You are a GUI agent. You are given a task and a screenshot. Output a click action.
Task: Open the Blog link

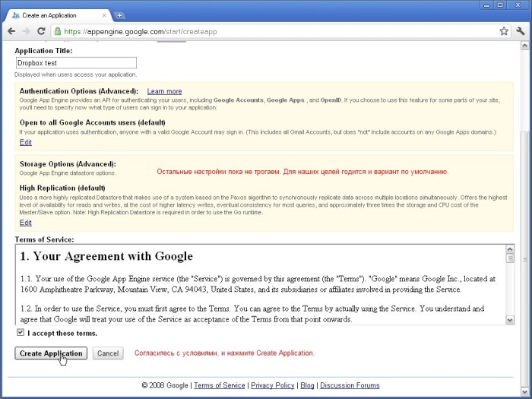(307, 385)
